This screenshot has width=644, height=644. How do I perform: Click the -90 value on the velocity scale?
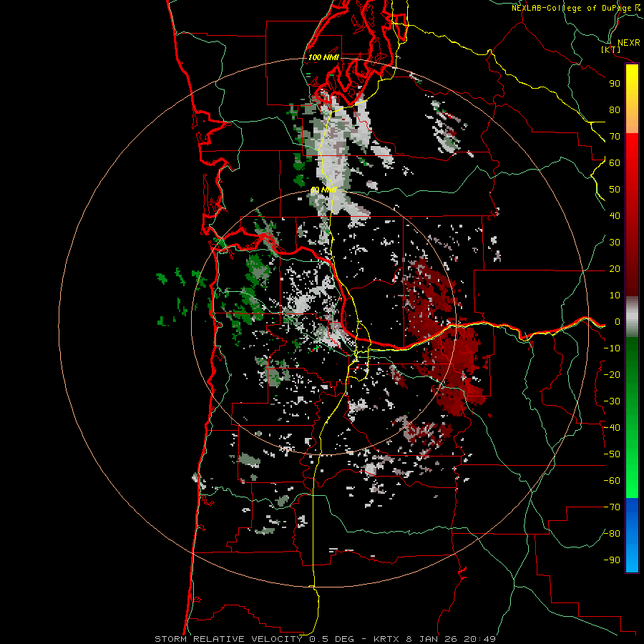coord(612,560)
